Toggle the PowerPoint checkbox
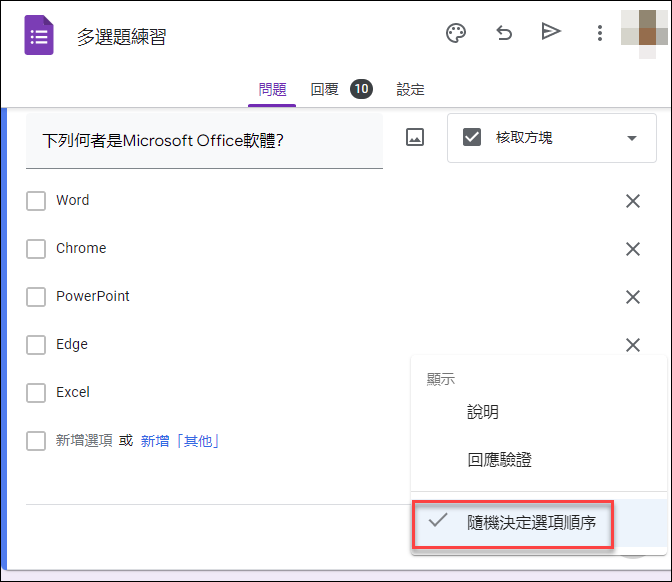The image size is (672, 582). (x=36, y=297)
